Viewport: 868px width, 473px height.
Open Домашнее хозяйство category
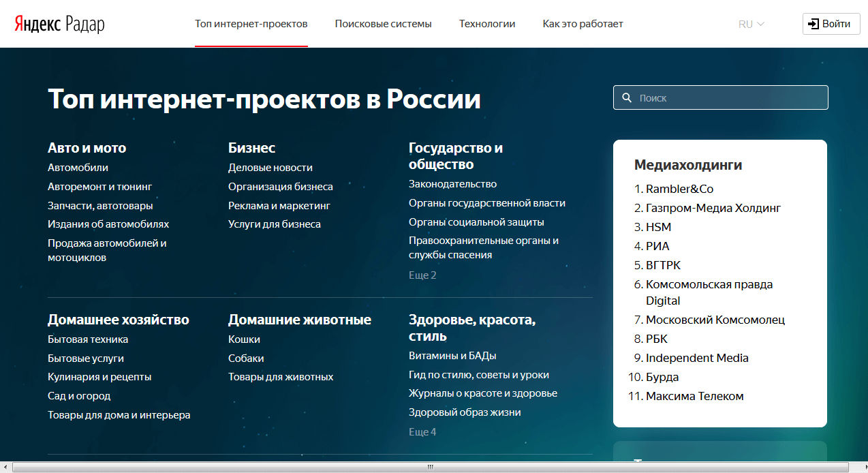[119, 320]
